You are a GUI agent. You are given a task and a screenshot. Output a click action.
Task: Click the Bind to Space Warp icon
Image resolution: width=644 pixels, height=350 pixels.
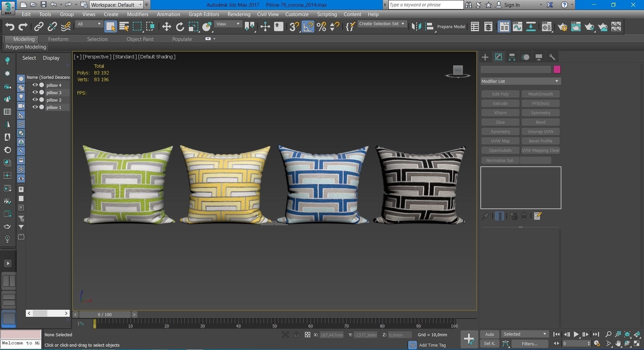[66, 27]
